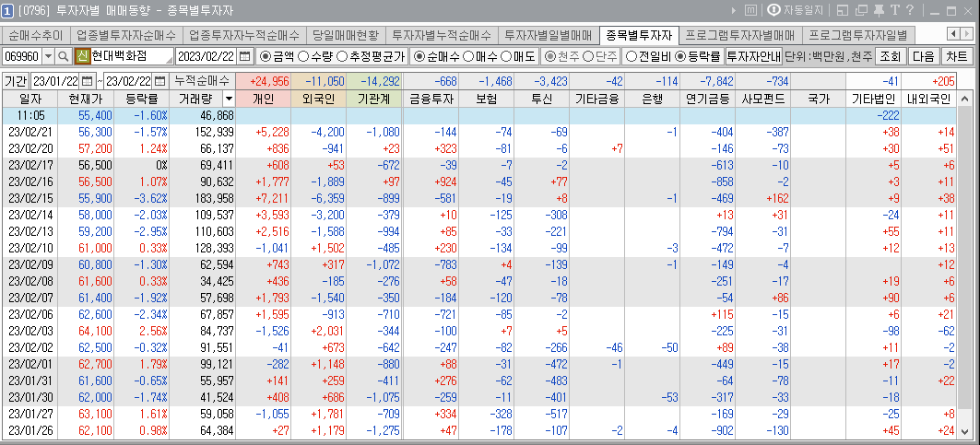Open the stock code 069960 dropdown
980x445 pixels.
[48, 56]
